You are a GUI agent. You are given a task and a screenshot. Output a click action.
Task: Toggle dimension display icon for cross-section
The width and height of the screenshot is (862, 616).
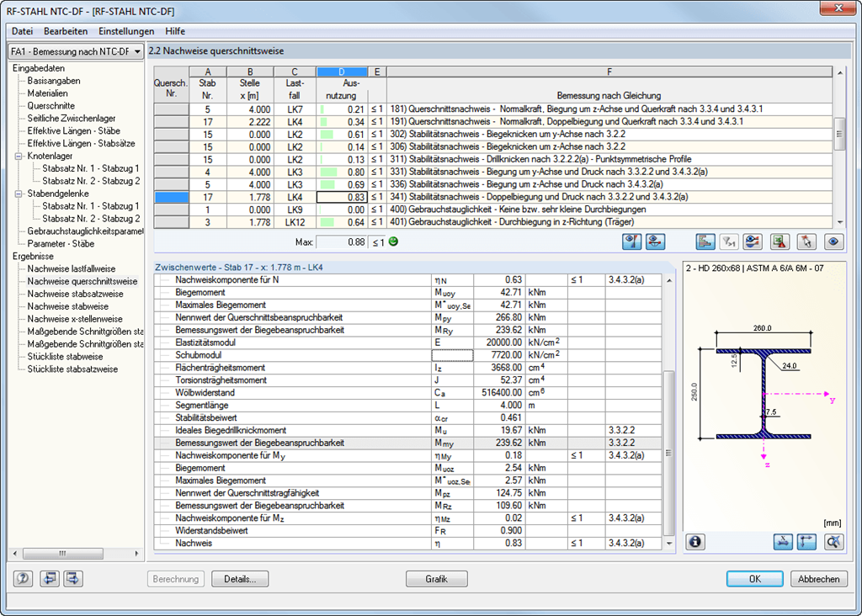783,542
